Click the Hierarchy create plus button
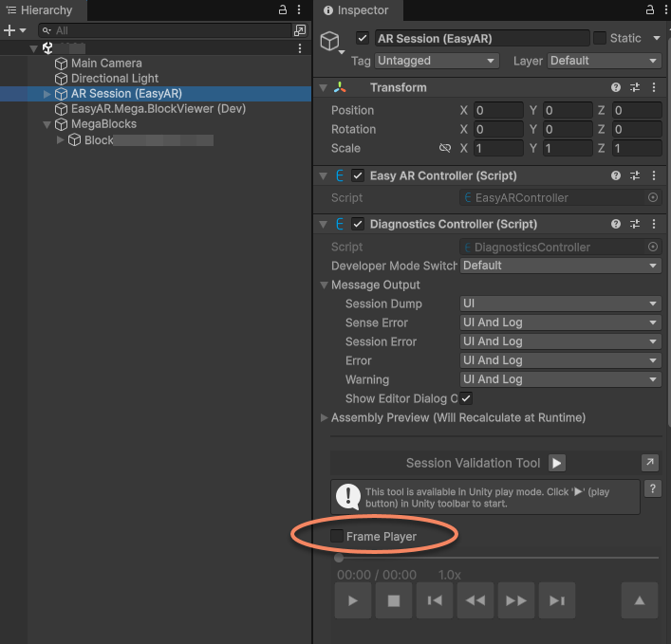Viewport: 671px width, 644px height. point(9,30)
